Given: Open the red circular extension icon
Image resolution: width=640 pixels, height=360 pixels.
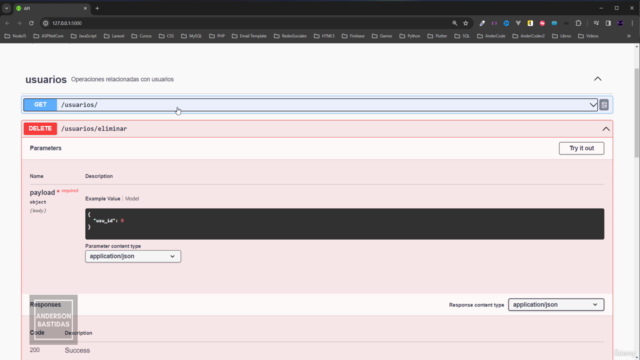Looking at the screenshot, I should pos(542,23).
